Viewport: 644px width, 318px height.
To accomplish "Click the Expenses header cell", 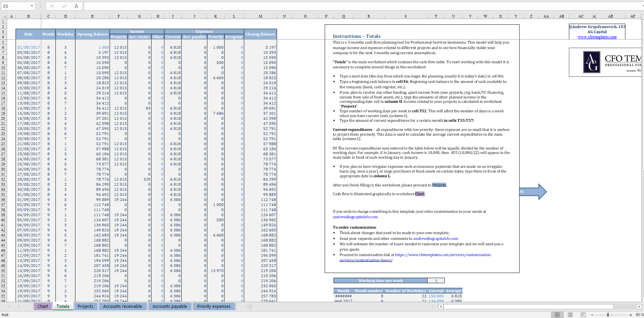I will pos(204,31).
